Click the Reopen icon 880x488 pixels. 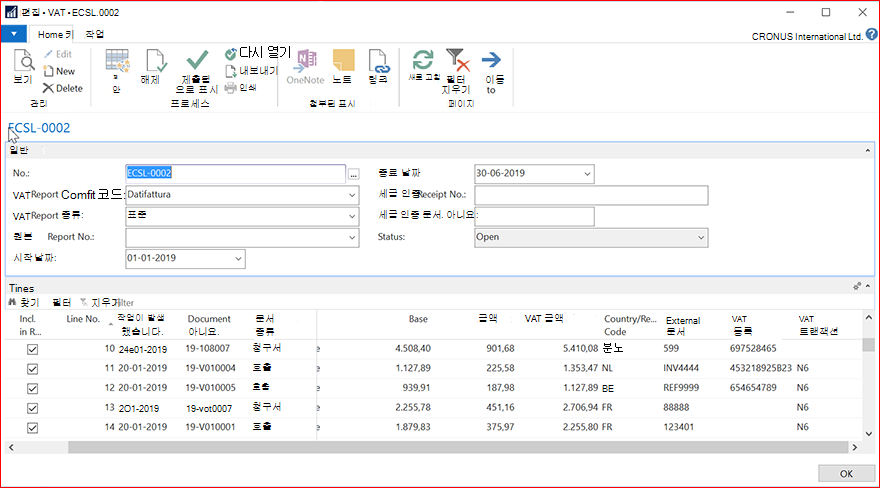pyautogui.click(x=230, y=54)
